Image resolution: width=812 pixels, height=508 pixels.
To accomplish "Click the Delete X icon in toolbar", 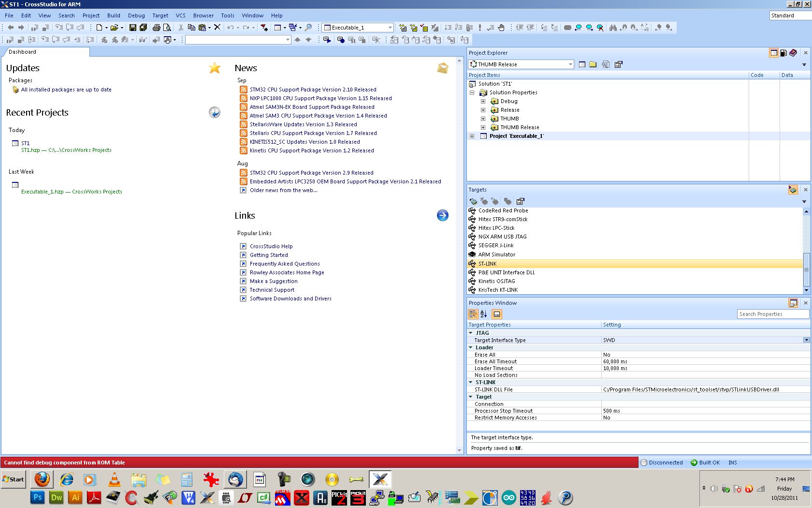I will tap(217, 28).
